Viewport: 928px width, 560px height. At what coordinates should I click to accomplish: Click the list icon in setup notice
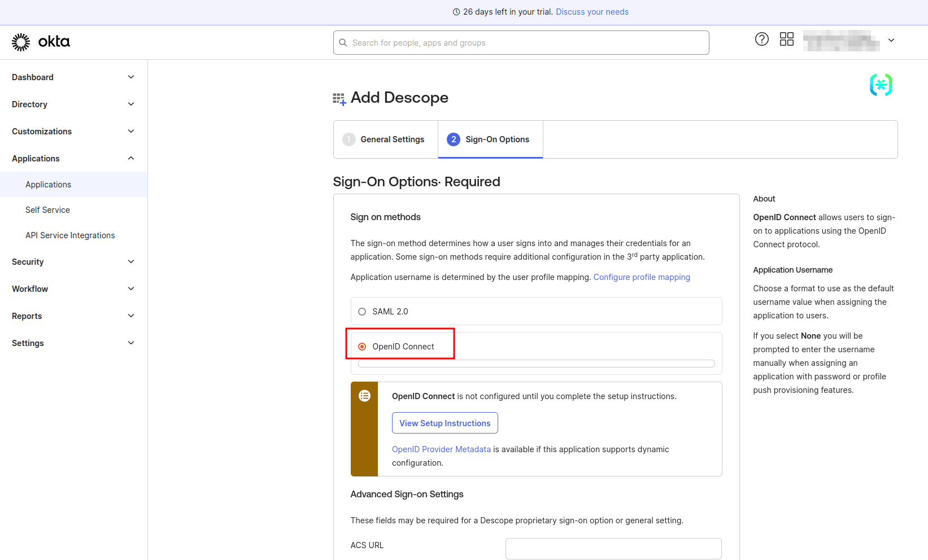point(364,396)
